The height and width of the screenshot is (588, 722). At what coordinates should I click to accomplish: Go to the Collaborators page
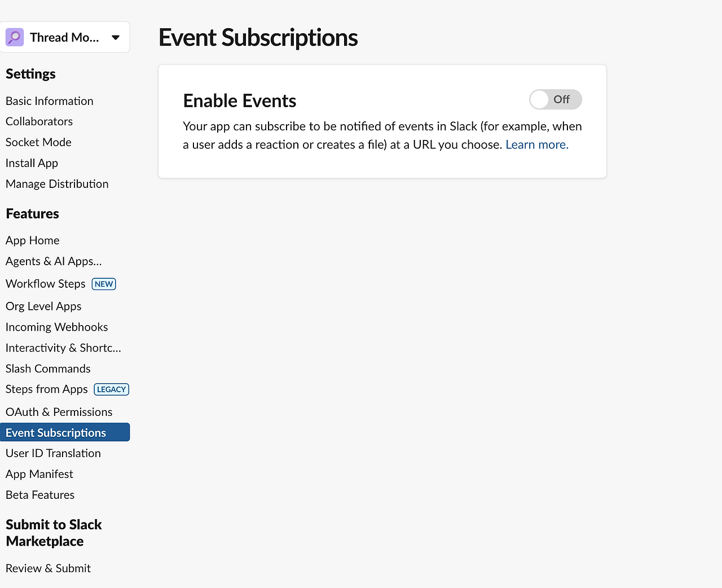tap(39, 121)
